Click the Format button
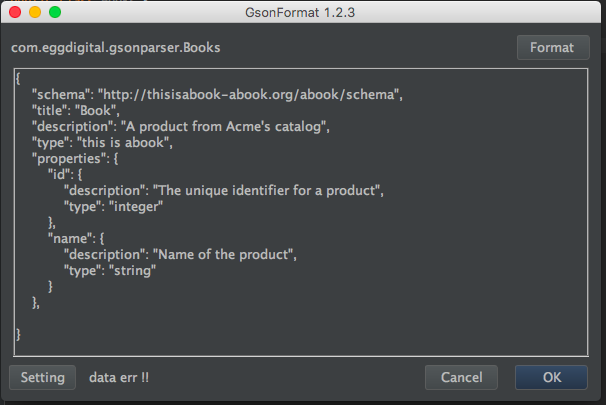The image size is (606, 405). pos(552,48)
